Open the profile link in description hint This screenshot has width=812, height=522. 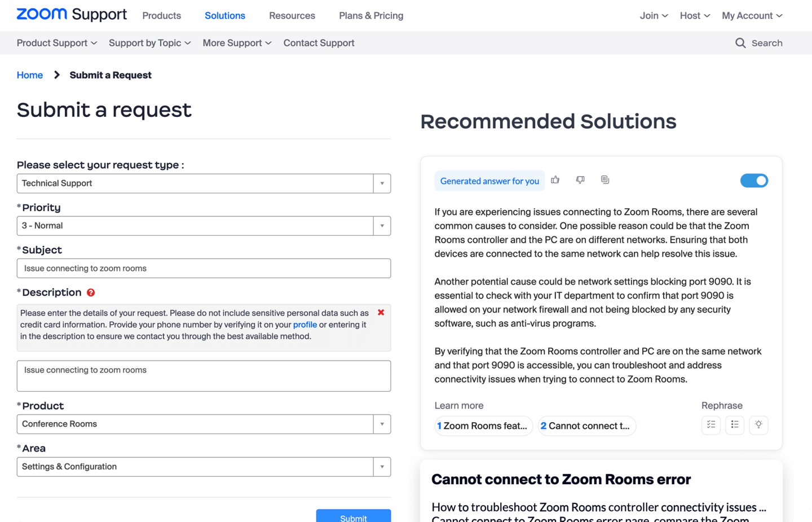[304, 324]
